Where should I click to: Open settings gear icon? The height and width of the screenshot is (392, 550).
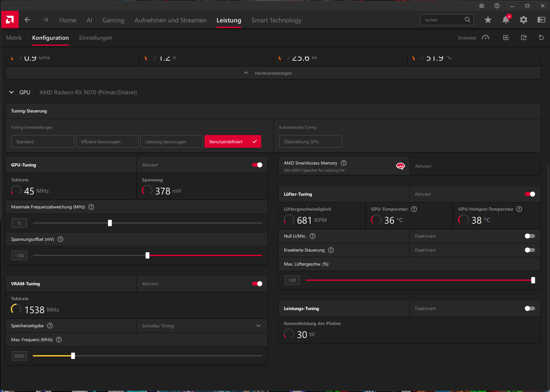point(524,20)
